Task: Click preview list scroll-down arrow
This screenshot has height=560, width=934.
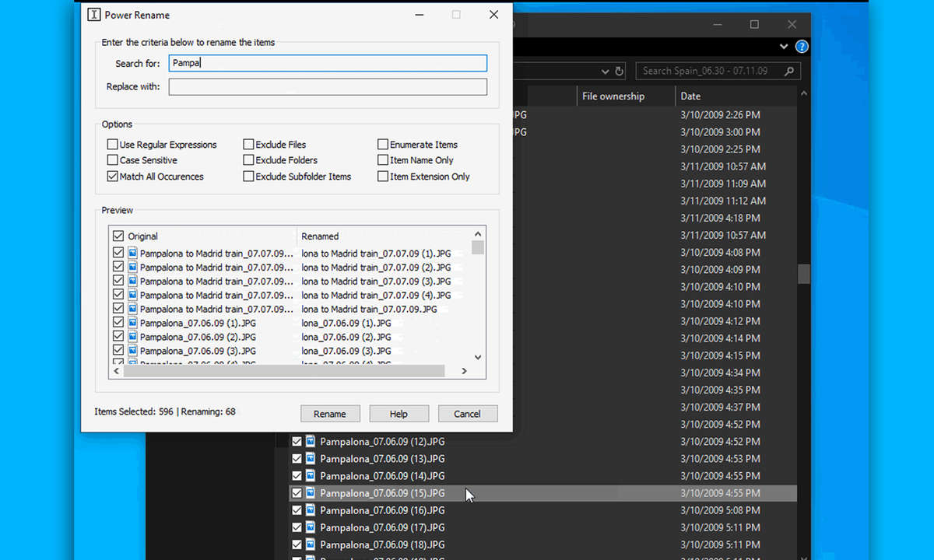Action: tap(478, 357)
